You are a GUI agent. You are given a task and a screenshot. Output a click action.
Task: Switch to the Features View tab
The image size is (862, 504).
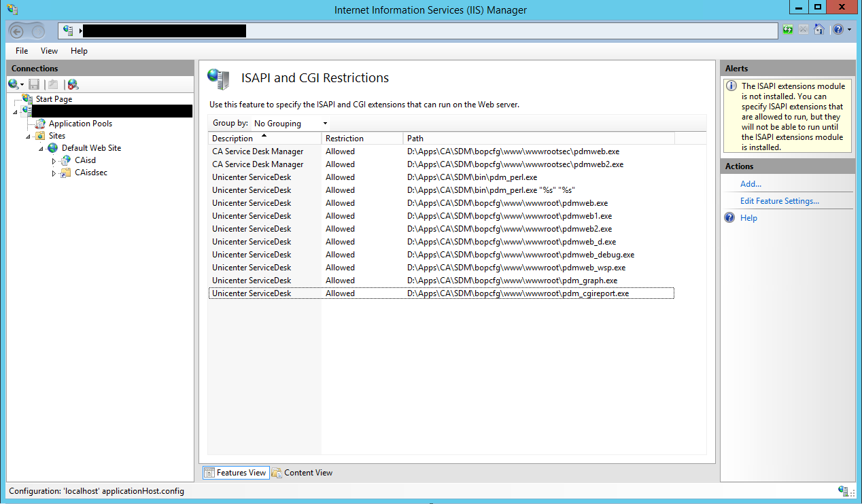[235, 473]
